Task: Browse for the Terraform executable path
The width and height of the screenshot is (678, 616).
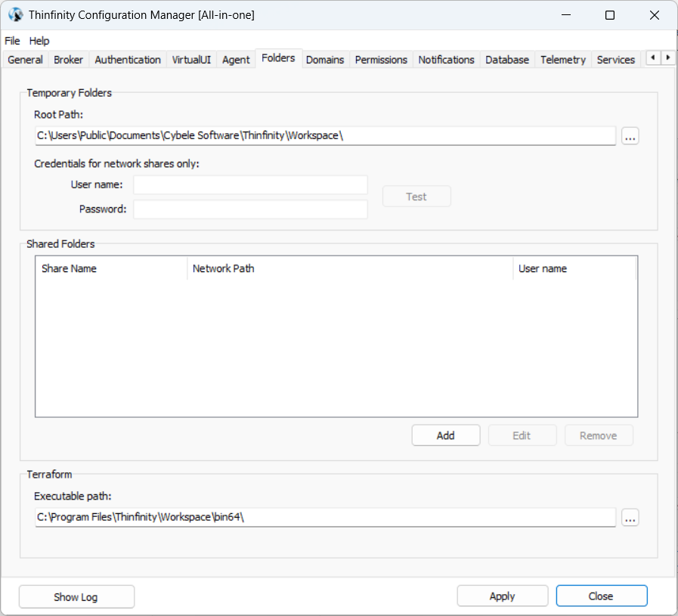Action: click(630, 518)
